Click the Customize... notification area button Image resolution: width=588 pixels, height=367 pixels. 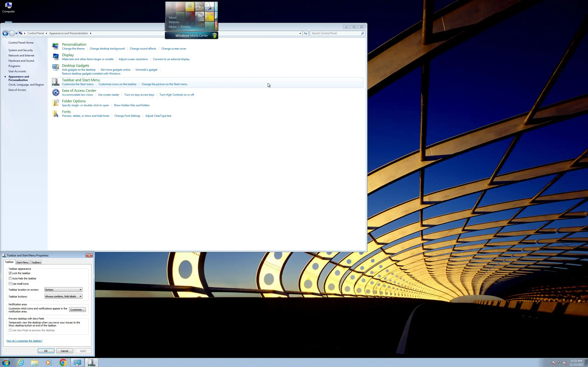point(77,309)
